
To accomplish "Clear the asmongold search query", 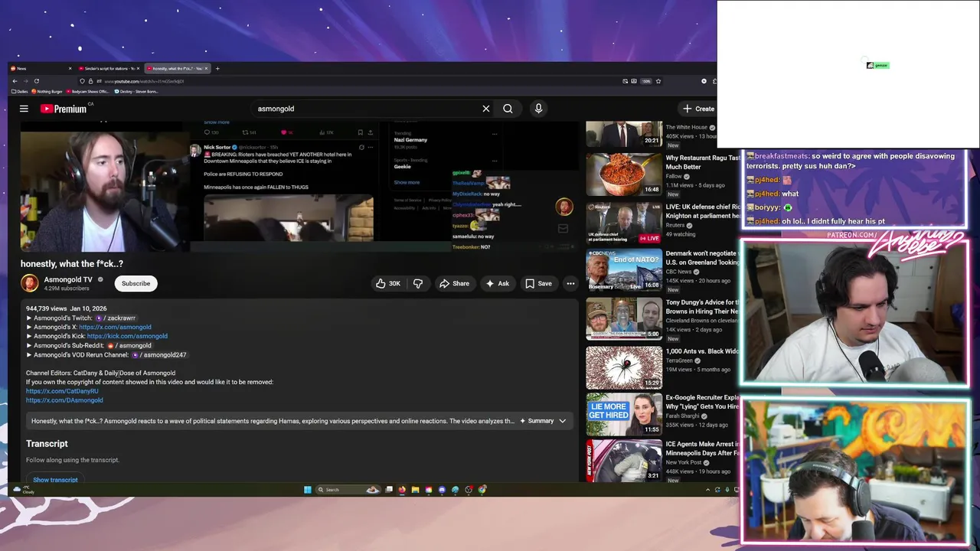I will pyautogui.click(x=485, y=109).
